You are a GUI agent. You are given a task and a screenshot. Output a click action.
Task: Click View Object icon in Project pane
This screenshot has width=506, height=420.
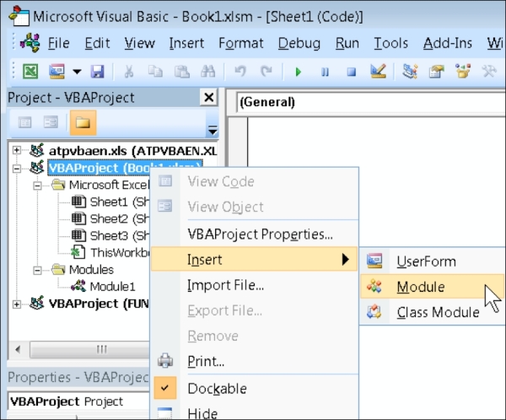click(51, 122)
